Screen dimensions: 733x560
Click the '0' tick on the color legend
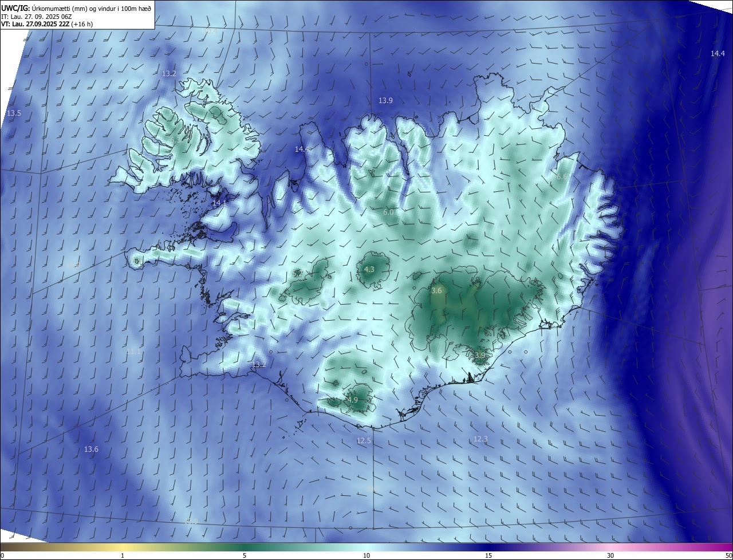(x=2, y=555)
